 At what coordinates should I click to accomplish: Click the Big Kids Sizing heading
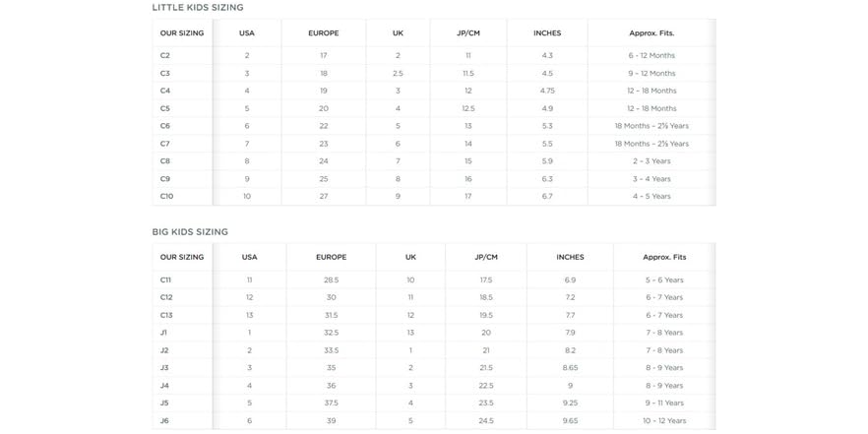click(190, 232)
